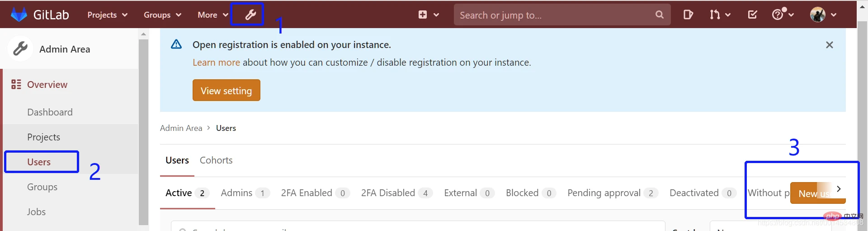Follow the Learn more link
Image resolution: width=868 pixels, height=231 pixels.
(x=216, y=63)
